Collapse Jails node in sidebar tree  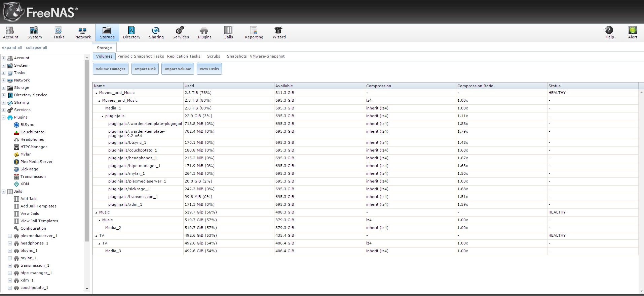[3, 191]
